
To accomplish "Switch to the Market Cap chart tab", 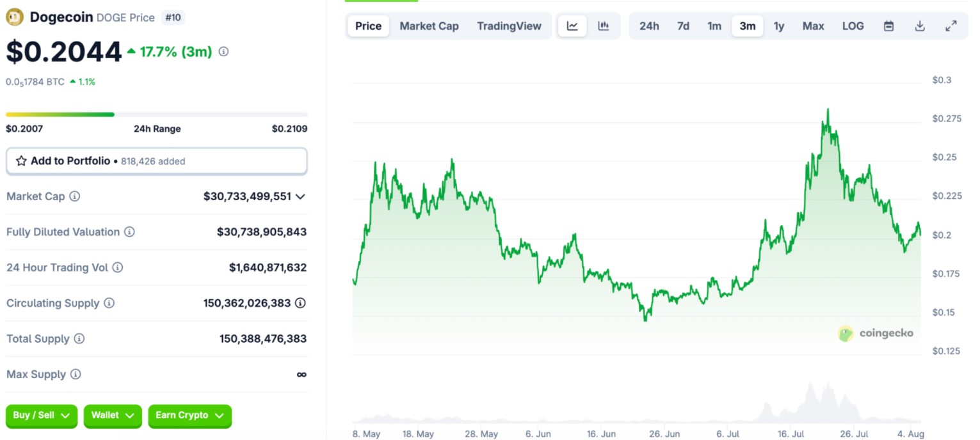I will [429, 26].
